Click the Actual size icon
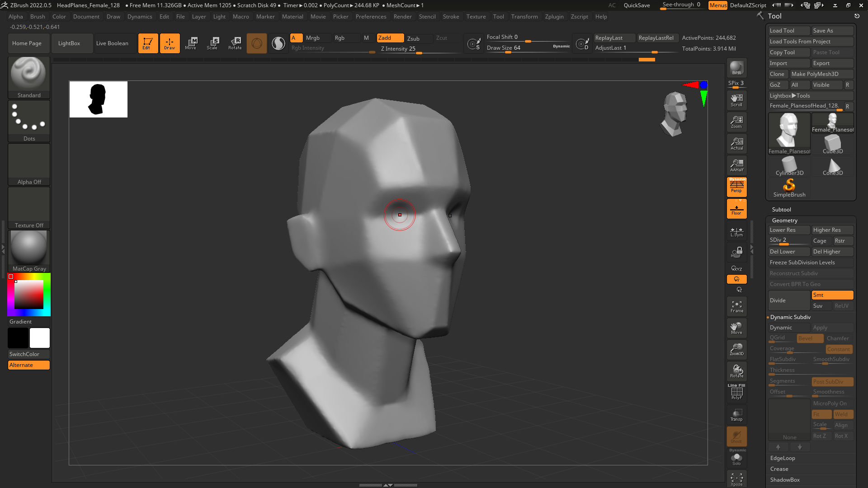The image size is (868, 488). [736, 144]
